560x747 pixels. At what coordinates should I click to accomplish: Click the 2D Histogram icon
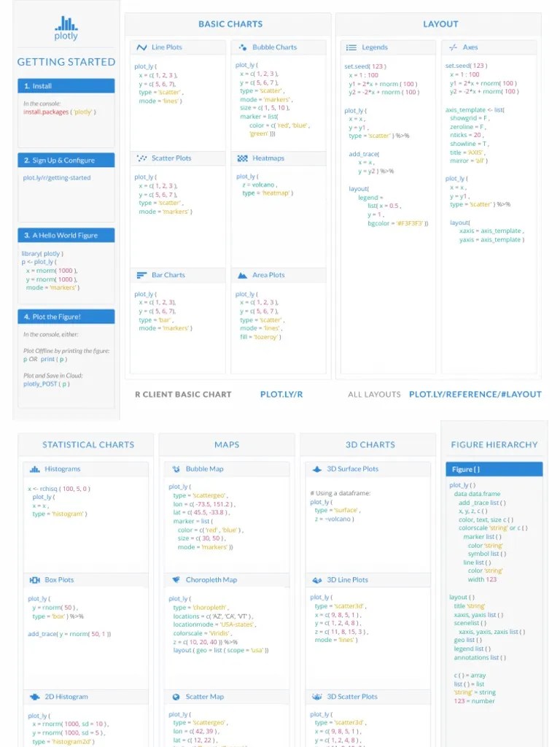(35, 697)
